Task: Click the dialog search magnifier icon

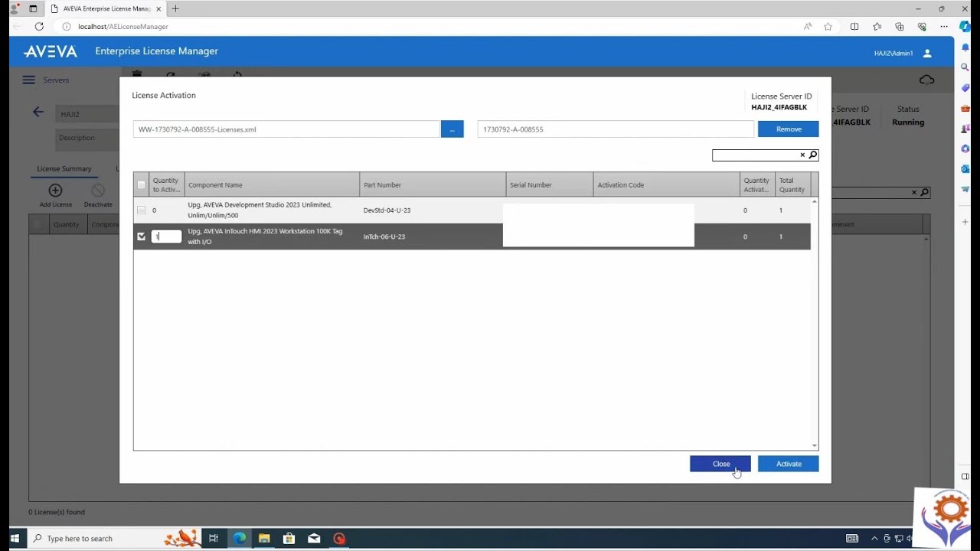Action: (813, 155)
